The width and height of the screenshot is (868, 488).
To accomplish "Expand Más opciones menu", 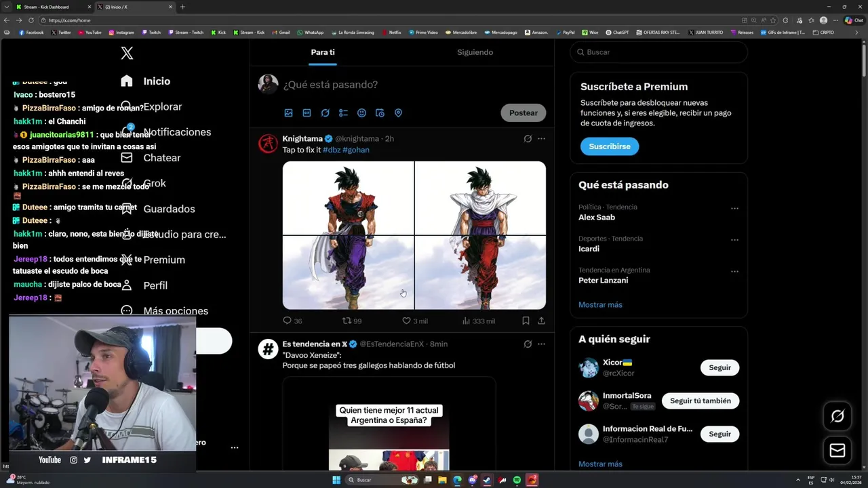I will click(176, 311).
